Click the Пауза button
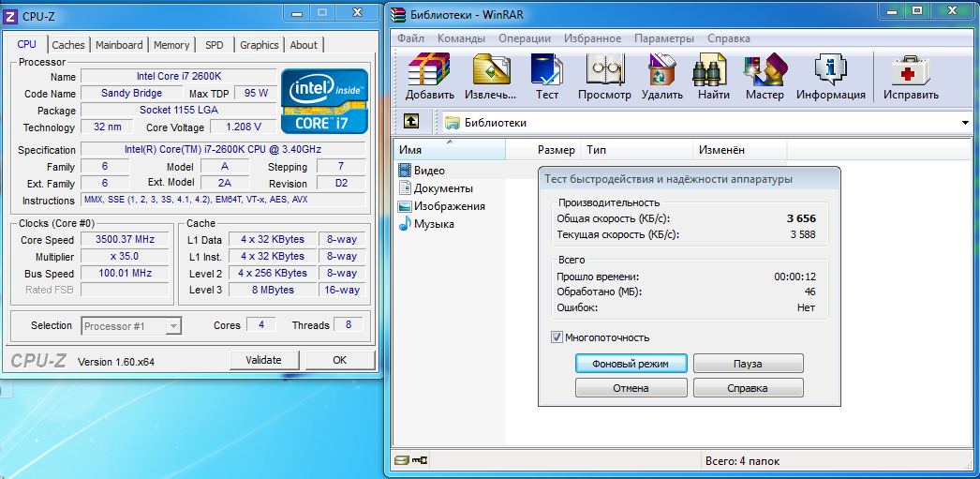 tap(749, 364)
